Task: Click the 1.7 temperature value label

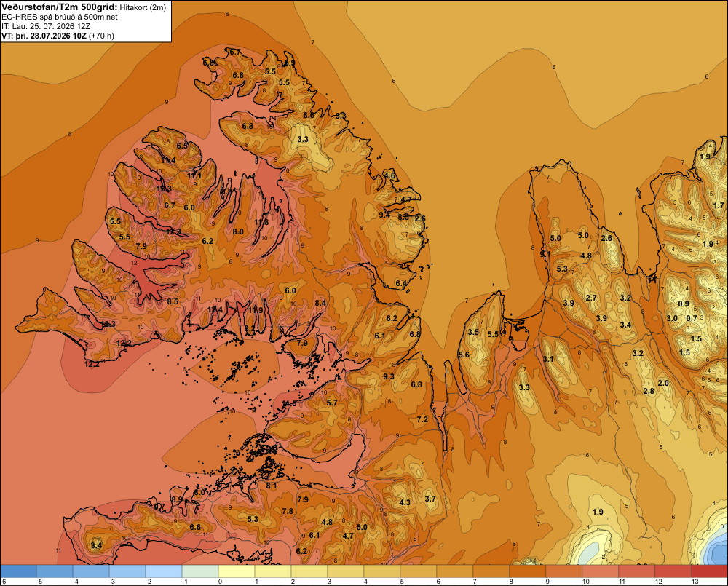Action: (719, 205)
